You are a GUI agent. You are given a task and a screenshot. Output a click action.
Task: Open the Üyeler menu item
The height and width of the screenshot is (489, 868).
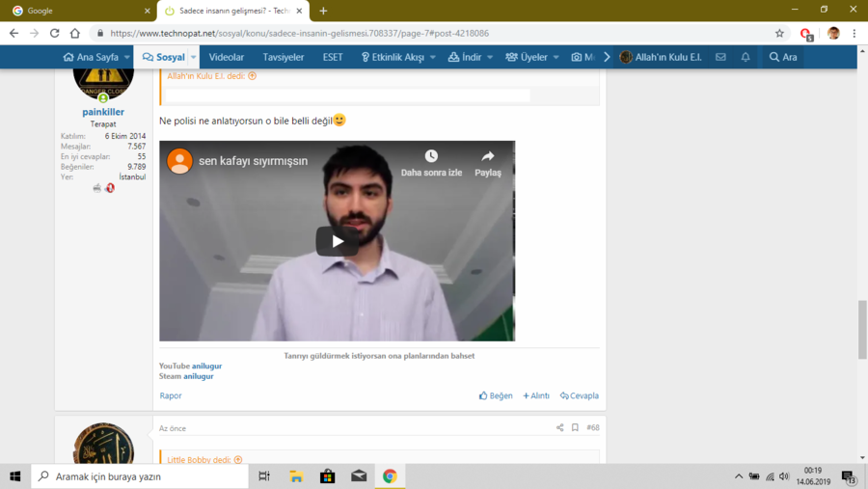coord(527,57)
